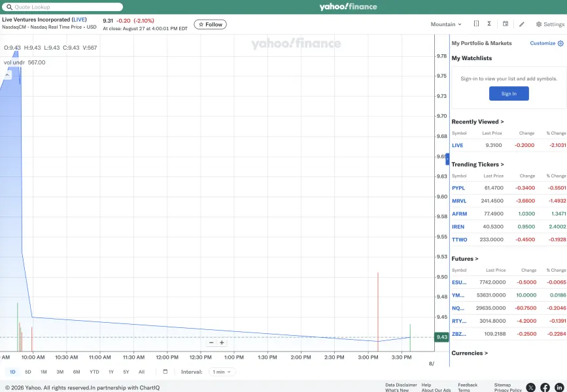This screenshot has width=567, height=392.
Task: Click the Yahoo Finance logo
Action: tap(348, 7)
